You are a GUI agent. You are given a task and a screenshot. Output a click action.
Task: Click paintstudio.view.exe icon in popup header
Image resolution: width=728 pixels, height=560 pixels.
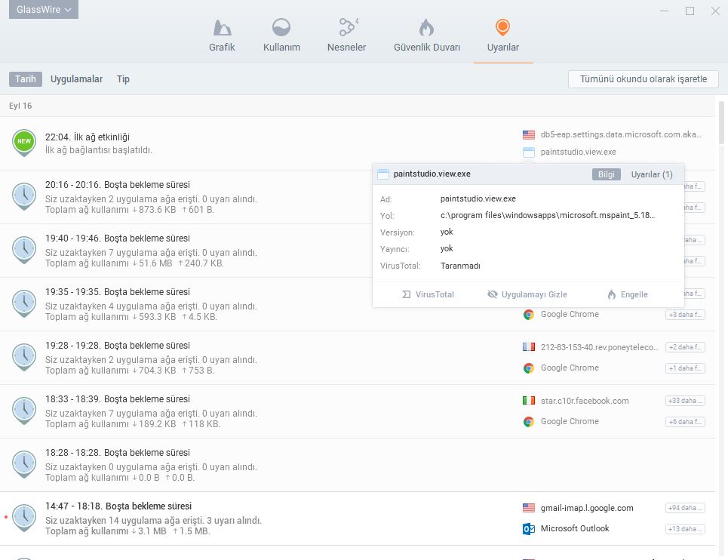[x=383, y=174]
